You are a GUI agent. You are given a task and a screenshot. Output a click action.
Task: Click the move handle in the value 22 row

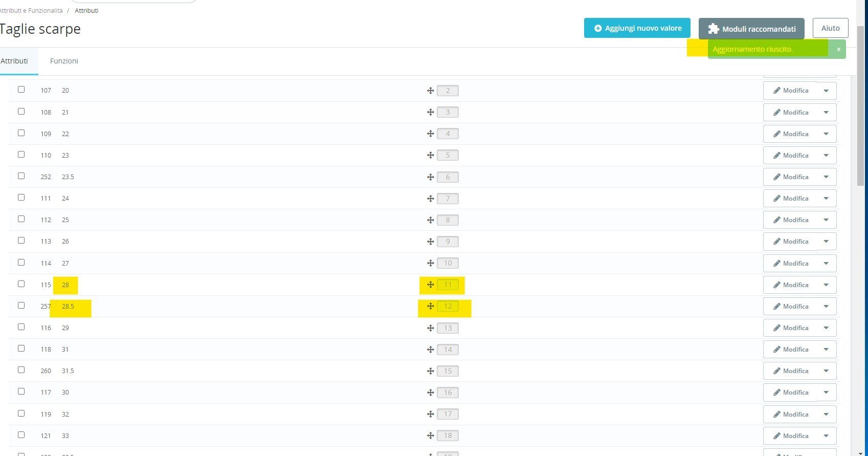430,134
